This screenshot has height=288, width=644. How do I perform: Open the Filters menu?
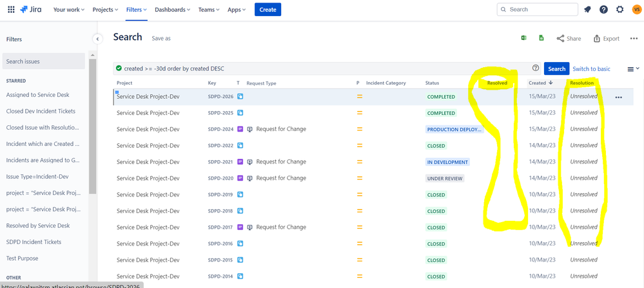(136, 10)
